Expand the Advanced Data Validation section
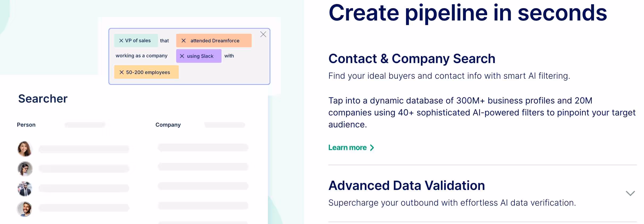 (630, 193)
